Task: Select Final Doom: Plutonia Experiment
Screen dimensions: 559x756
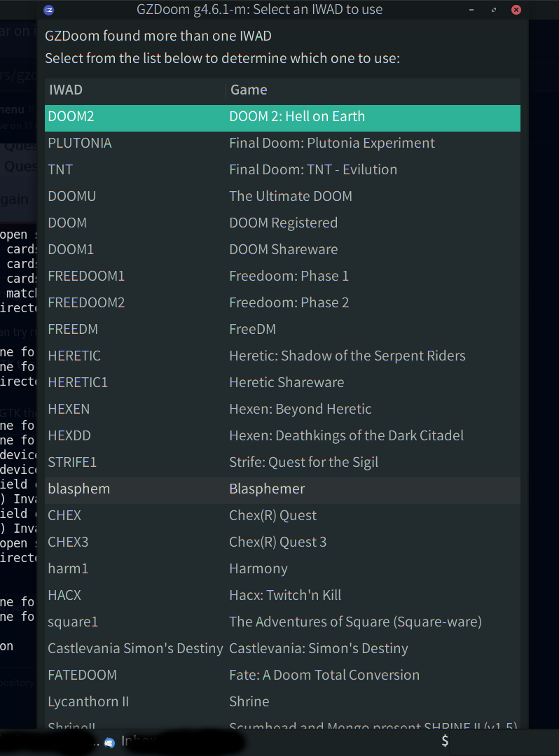Action: click(x=280, y=143)
